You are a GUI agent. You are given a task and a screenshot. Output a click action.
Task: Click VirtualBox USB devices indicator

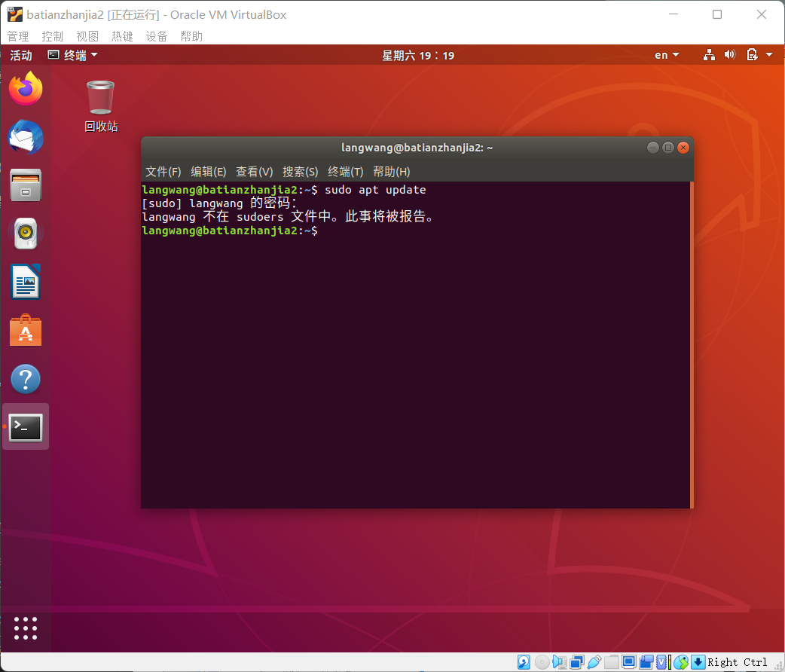594,662
